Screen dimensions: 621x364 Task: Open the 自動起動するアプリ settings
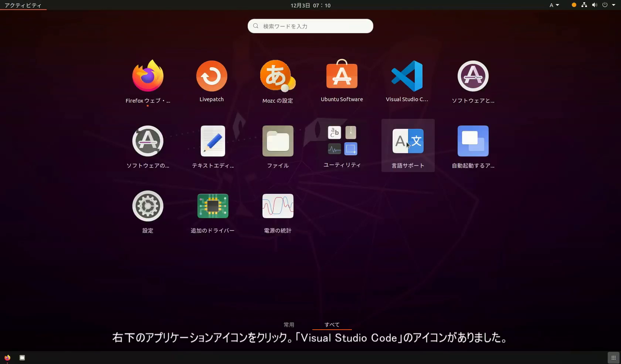coord(472,141)
